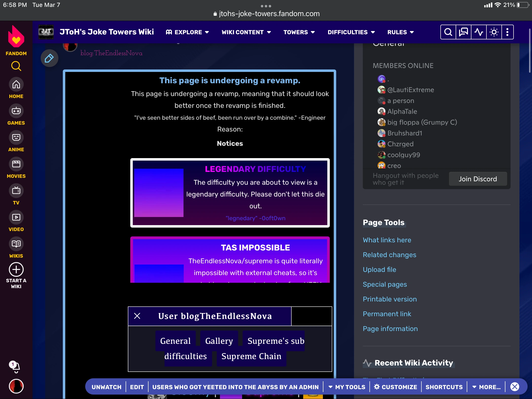Toggle the light/dark theme sun icon
Viewport: 532px width, 399px height.
[494, 32]
